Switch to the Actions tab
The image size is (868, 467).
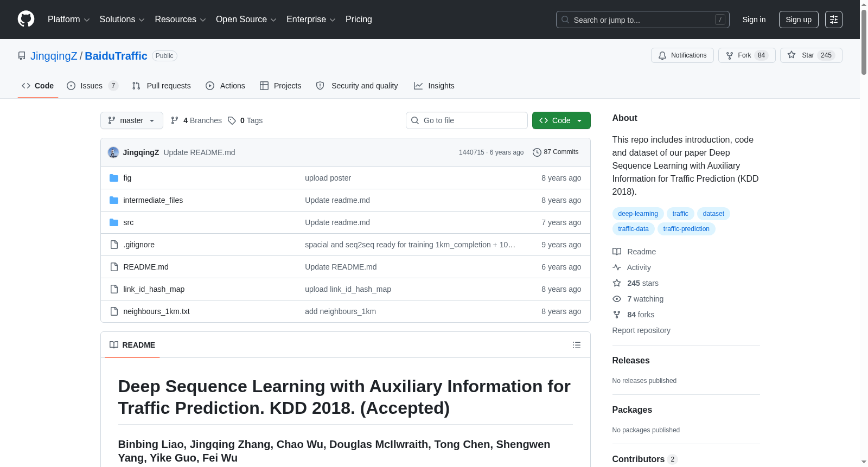(226, 86)
